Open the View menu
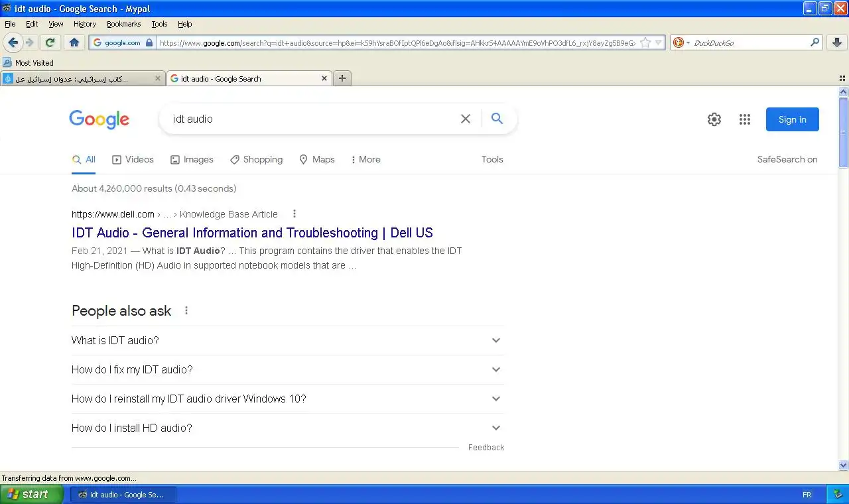The image size is (849, 504). pyautogui.click(x=56, y=24)
